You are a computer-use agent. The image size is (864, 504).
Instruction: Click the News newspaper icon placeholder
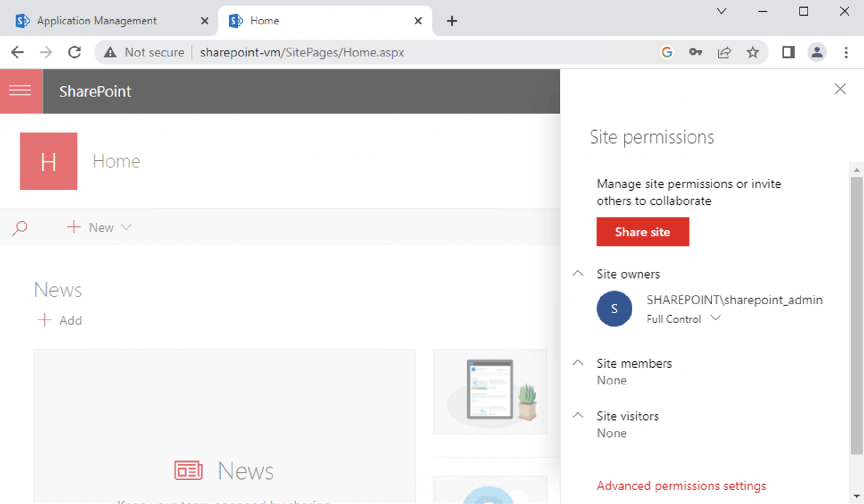pyautogui.click(x=188, y=470)
